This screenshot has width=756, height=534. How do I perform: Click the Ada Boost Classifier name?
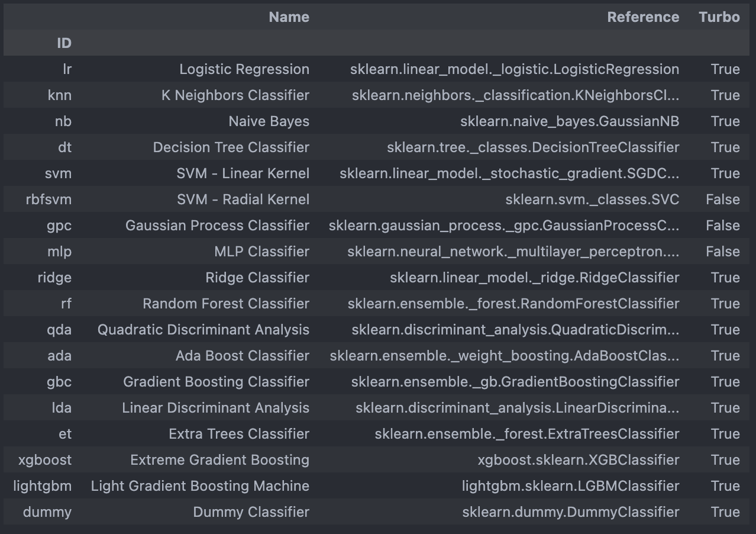coord(242,356)
